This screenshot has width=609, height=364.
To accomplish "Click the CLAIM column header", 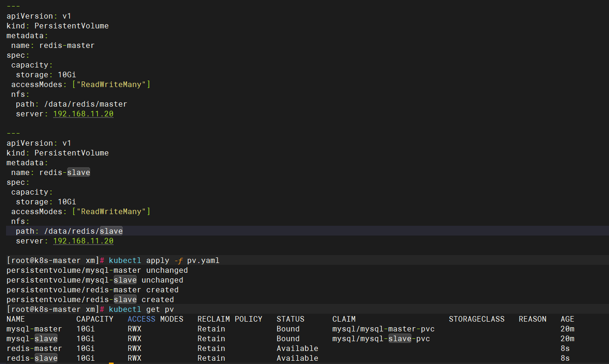I will 344,319.
